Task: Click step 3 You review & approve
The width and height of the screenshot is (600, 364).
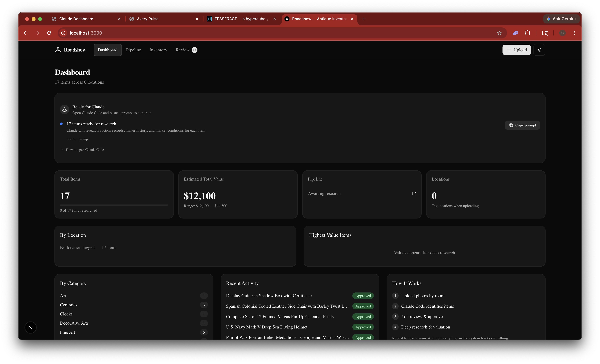Action: pyautogui.click(x=417, y=317)
